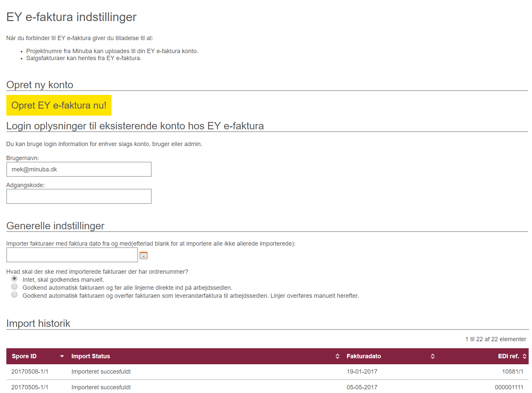Toggle sort arrows on EDI ref. column
This screenshot has width=532, height=393.
[525, 356]
